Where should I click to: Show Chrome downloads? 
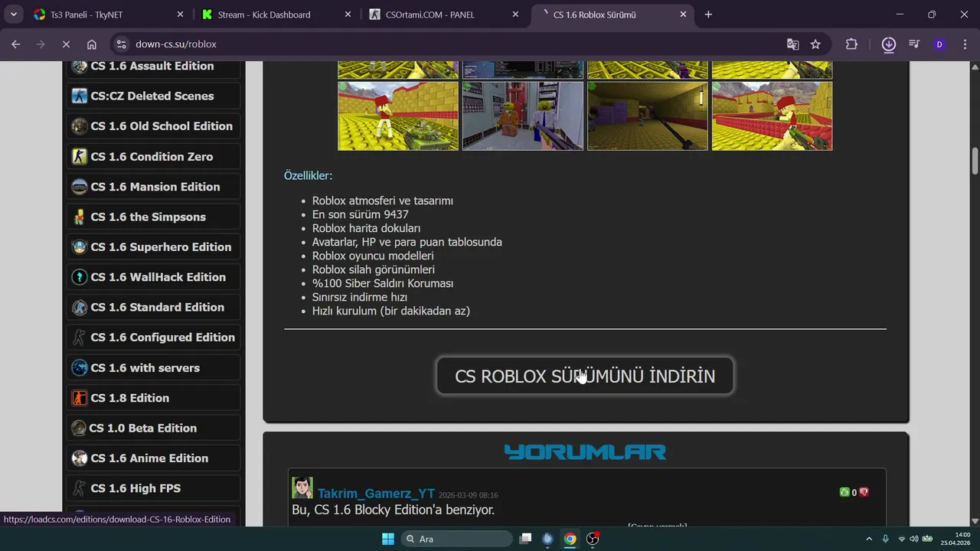pos(888,44)
